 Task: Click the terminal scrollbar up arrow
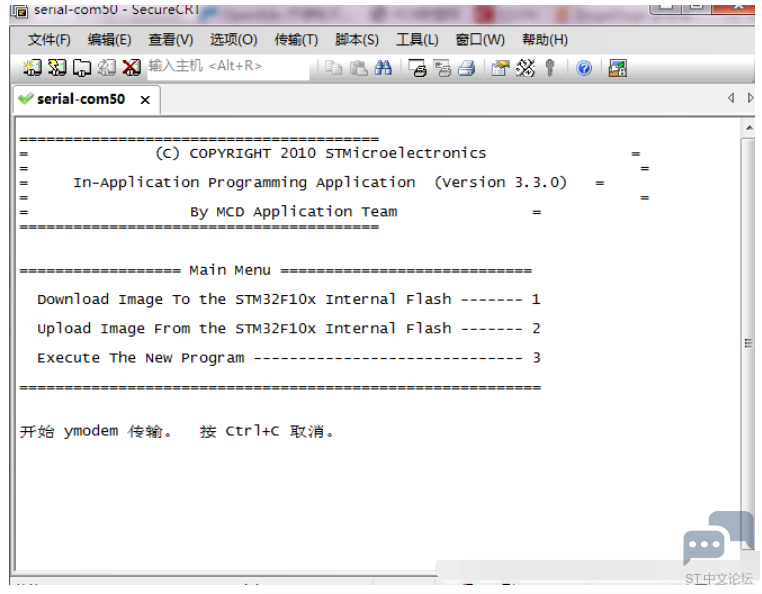point(748,128)
